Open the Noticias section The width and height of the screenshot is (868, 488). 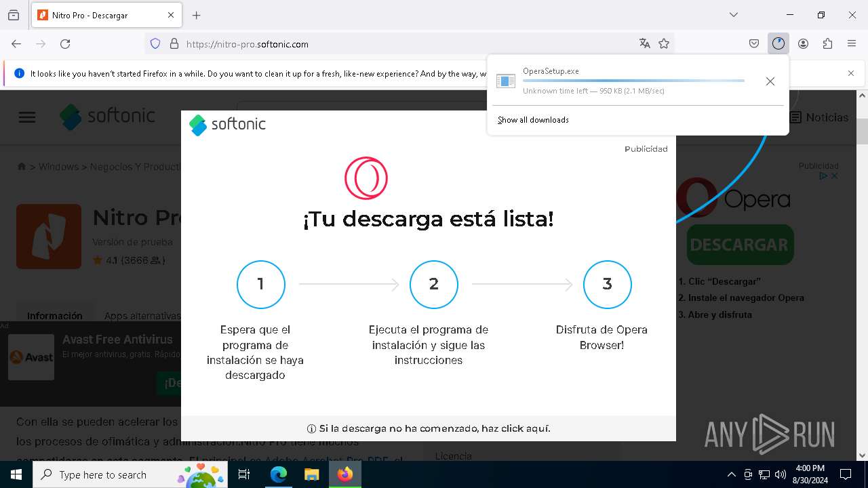(818, 117)
